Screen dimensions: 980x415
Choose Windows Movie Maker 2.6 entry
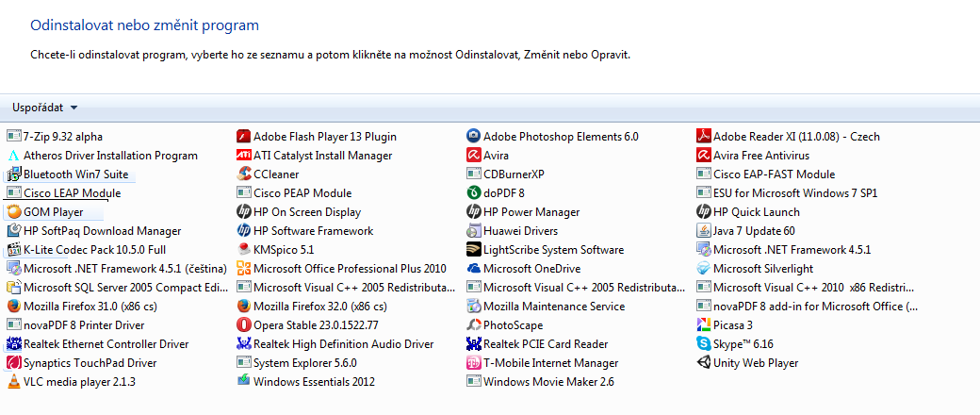point(548,382)
